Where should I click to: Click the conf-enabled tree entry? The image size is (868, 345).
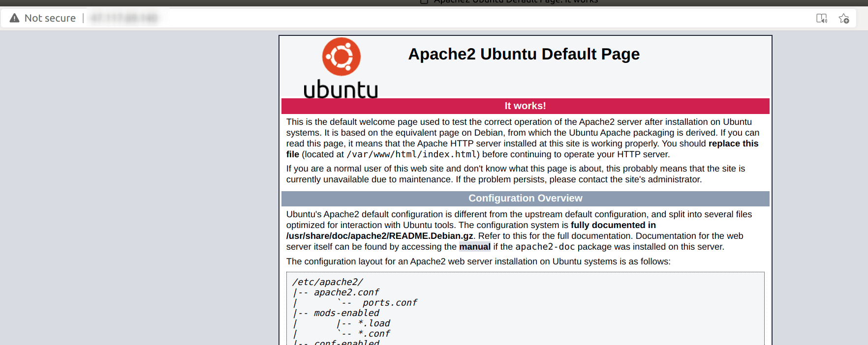pos(346,342)
